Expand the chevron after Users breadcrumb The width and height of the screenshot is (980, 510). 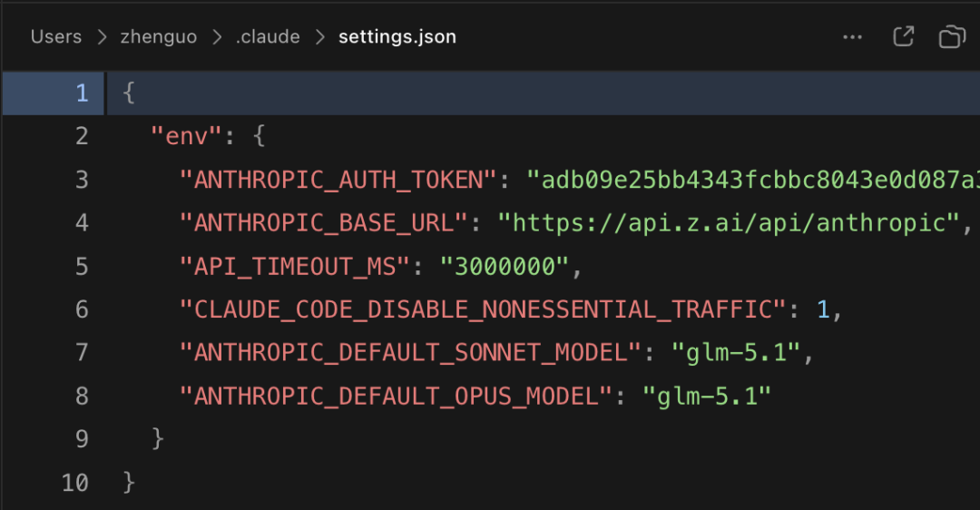pos(102,37)
